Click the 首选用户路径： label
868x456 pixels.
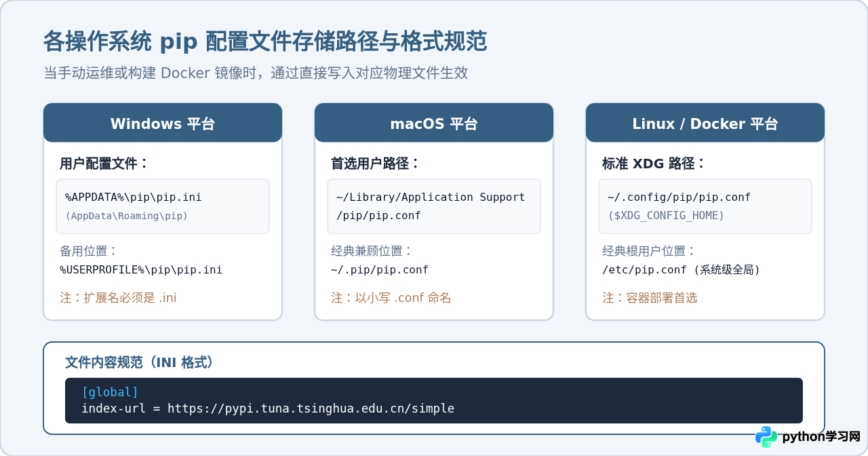376,164
